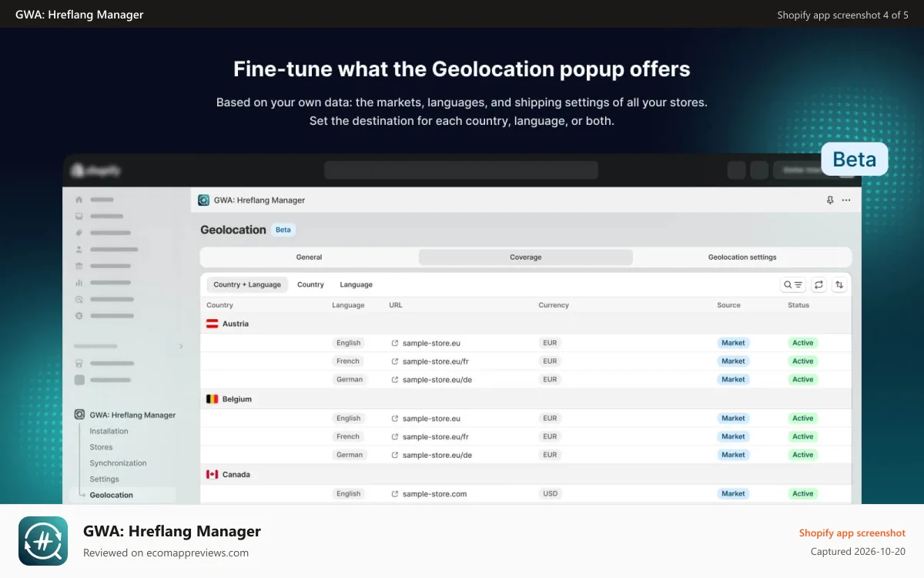Click GWA: Hreflang Manager in the sidebar
924x578 pixels.
click(132, 415)
